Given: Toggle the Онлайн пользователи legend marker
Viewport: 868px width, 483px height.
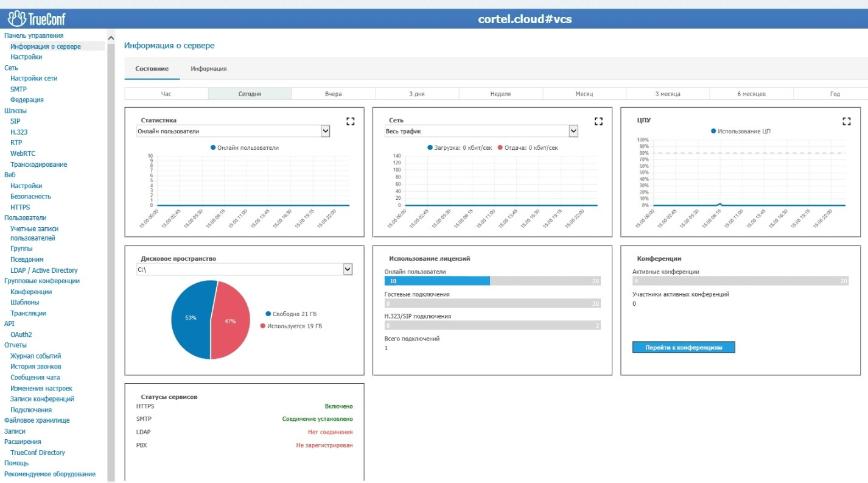Looking at the screenshot, I should pos(214,147).
